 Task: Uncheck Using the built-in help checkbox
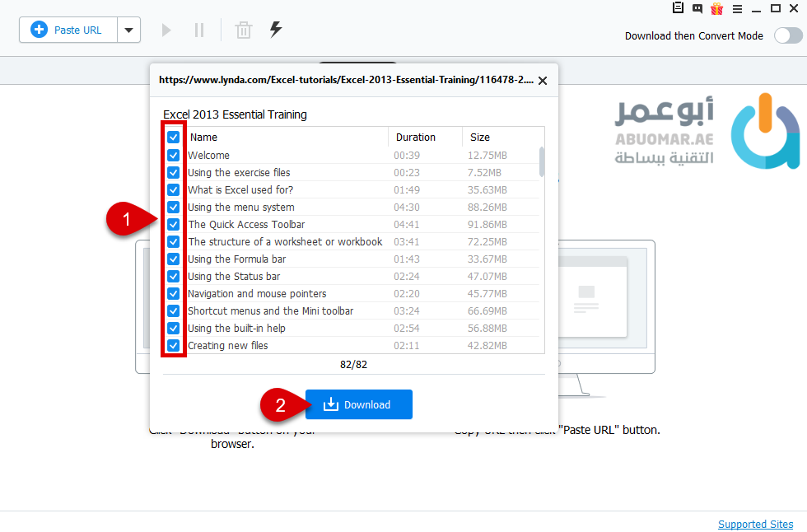174,329
